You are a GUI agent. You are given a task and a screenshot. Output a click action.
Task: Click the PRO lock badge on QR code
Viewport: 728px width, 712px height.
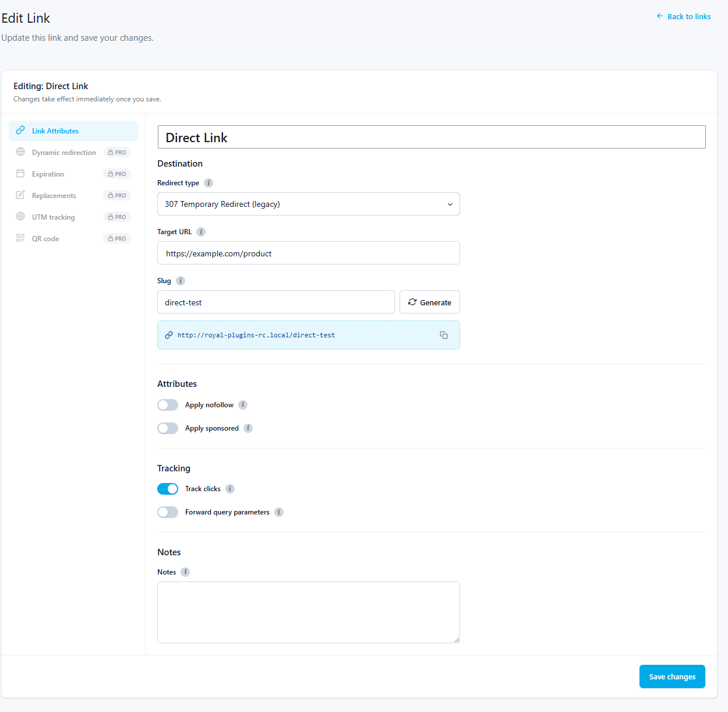tap(117, 239)
